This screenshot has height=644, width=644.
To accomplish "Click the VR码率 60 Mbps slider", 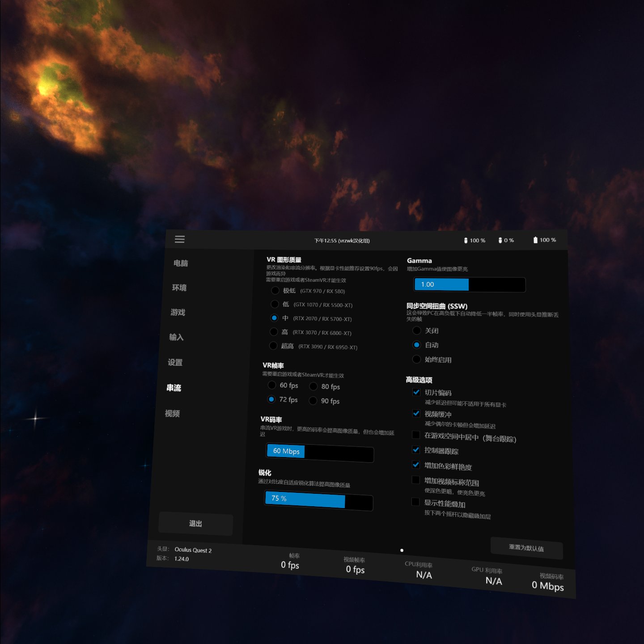I will click(320, 453).
